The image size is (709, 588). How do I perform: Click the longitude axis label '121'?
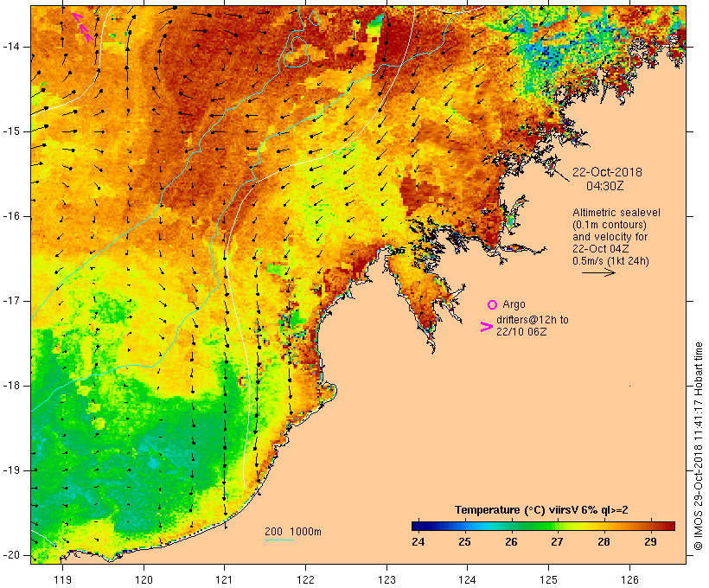click(224, 579)
